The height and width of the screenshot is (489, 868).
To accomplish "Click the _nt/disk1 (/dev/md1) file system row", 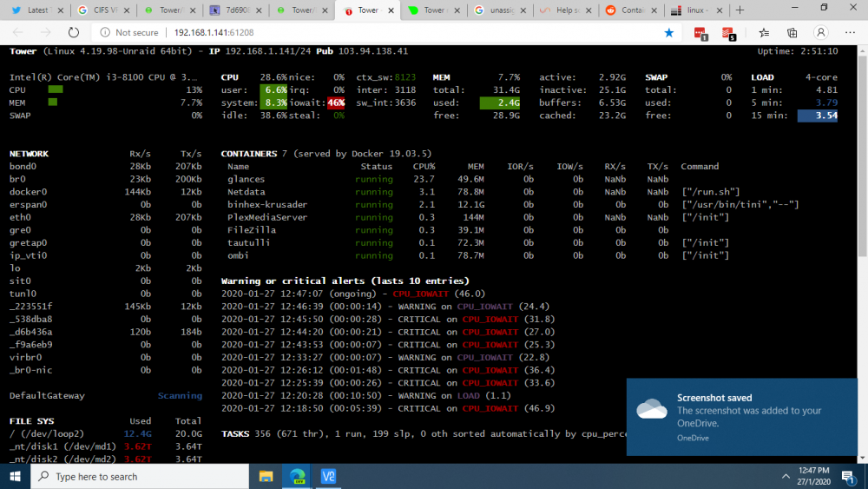I will point(105,446).
